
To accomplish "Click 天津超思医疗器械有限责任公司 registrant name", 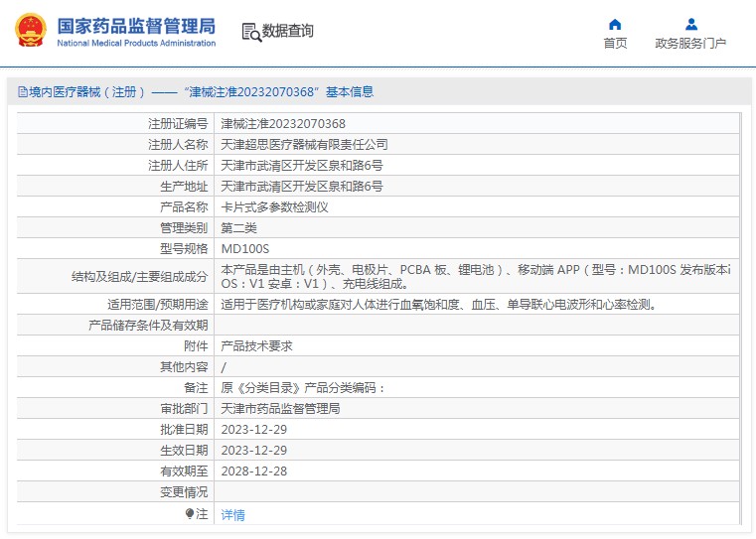I will (x=304, y=145).
